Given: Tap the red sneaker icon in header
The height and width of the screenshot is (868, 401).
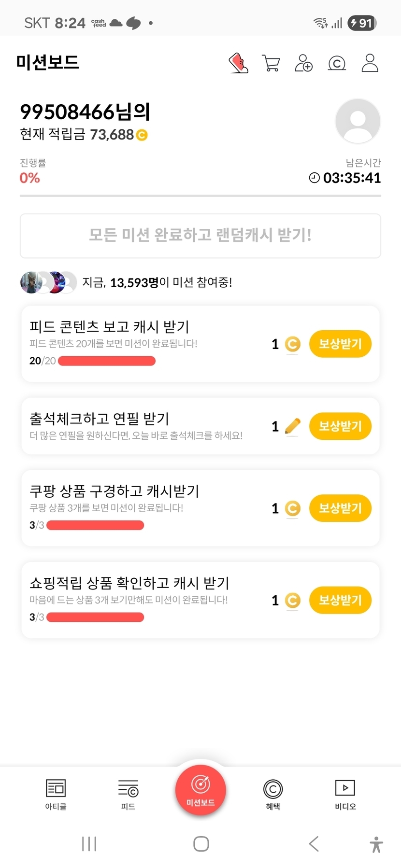Looking at the screenshot, I should coord(238,63).
